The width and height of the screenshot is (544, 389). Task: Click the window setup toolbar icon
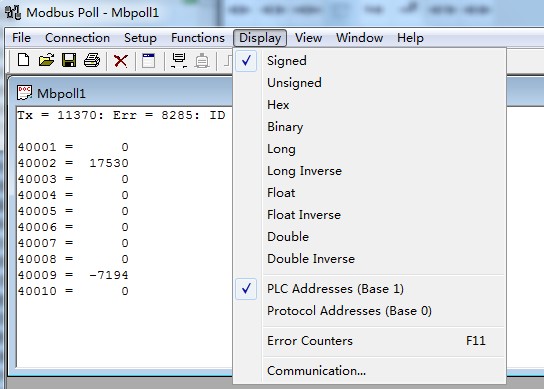tap(149, 60)
